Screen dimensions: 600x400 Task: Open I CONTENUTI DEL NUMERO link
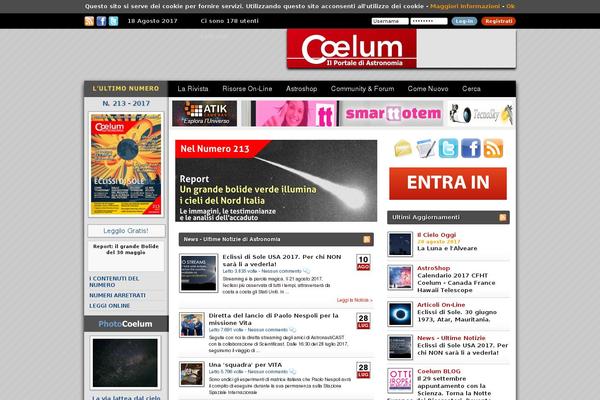(x=114, y=282)
